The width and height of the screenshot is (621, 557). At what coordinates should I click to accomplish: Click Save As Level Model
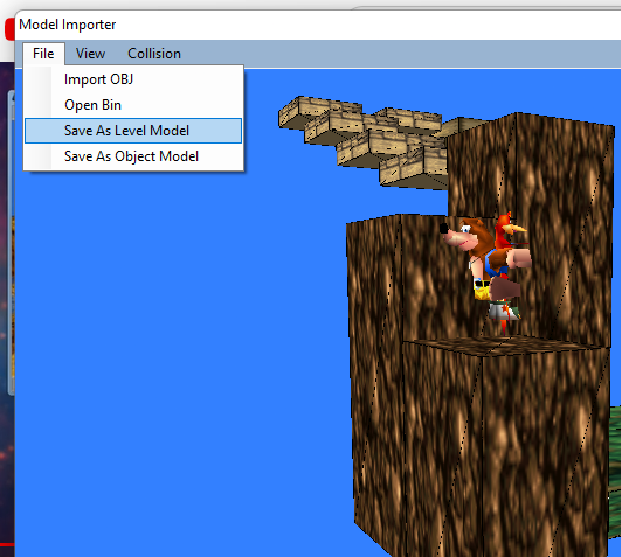click(133, 131)
